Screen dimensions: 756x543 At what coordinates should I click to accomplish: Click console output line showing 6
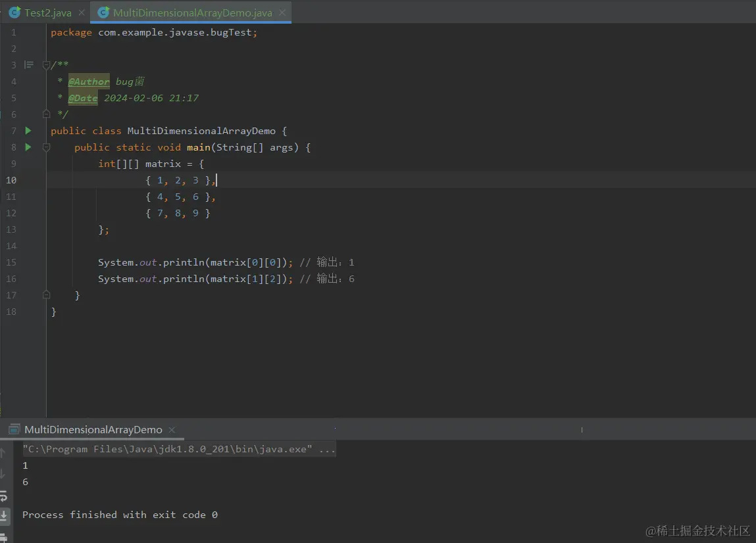[x=26, y=482]
